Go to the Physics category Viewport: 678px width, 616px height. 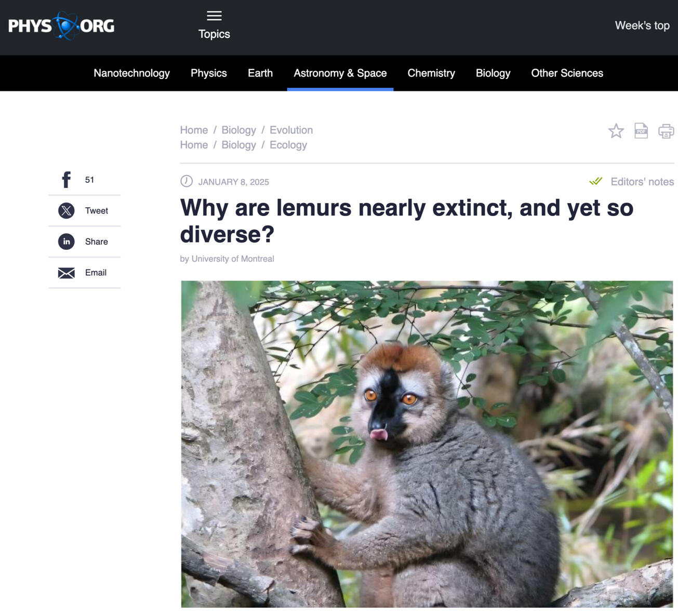pyautogui.click(x=208, y=73)
